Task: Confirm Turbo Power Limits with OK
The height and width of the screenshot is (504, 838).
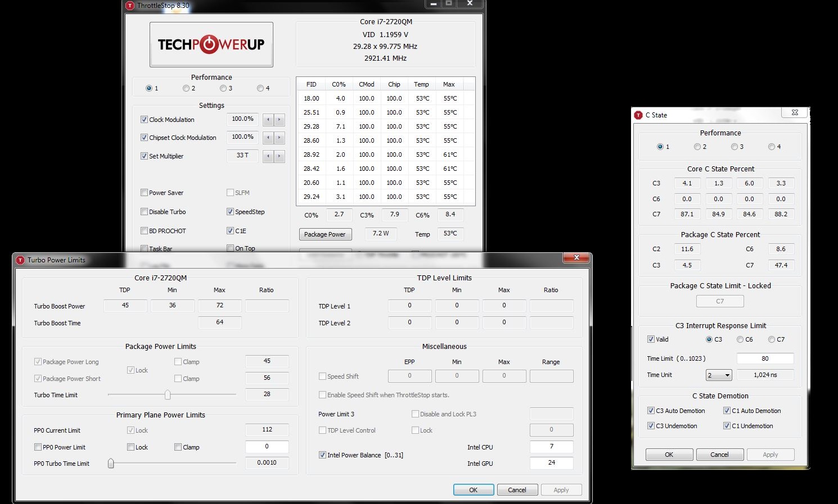Action: (473, 490)
